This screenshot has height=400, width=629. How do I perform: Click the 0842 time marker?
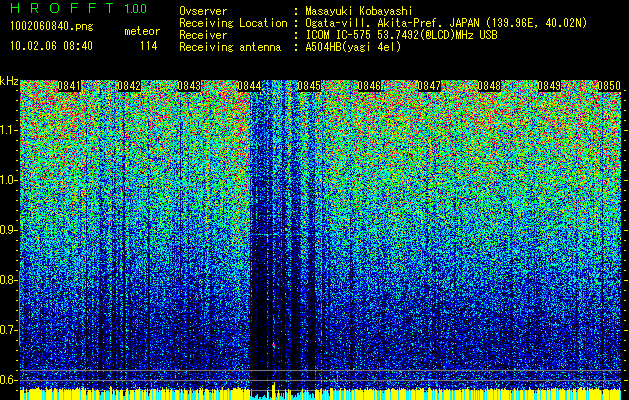(x=129, y=86)
